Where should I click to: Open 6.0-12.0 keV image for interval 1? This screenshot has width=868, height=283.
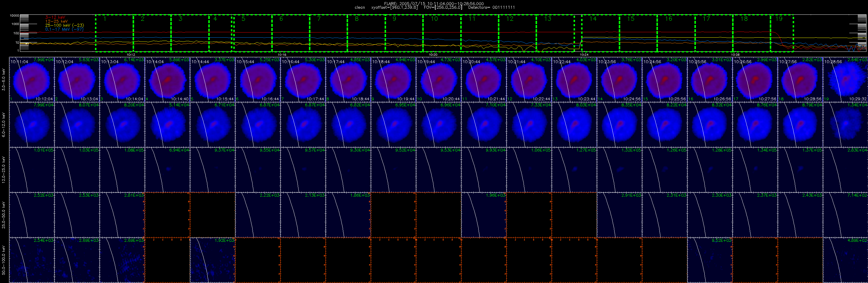[32, 125]
